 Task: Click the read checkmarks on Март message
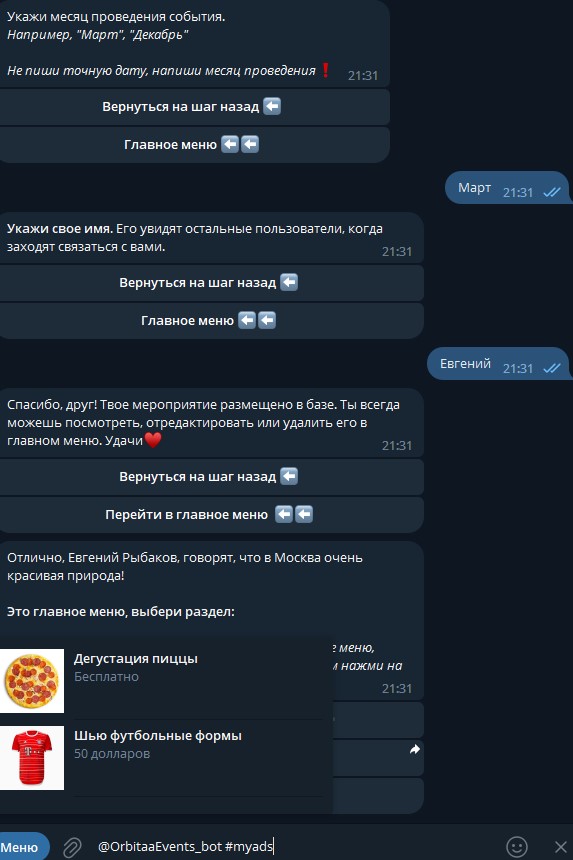[552, 192]
